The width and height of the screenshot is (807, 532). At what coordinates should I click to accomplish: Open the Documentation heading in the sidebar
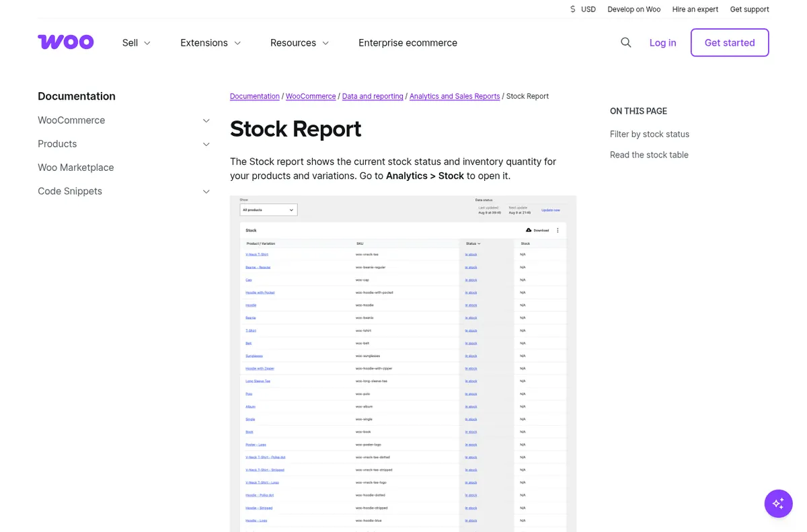[77, 96]
